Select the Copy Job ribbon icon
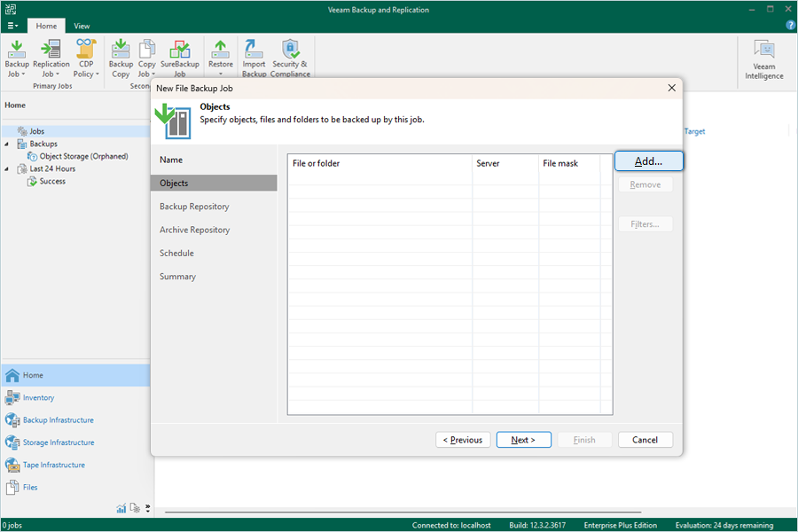Viewport: 798px width, 532px height. (146, 59)
